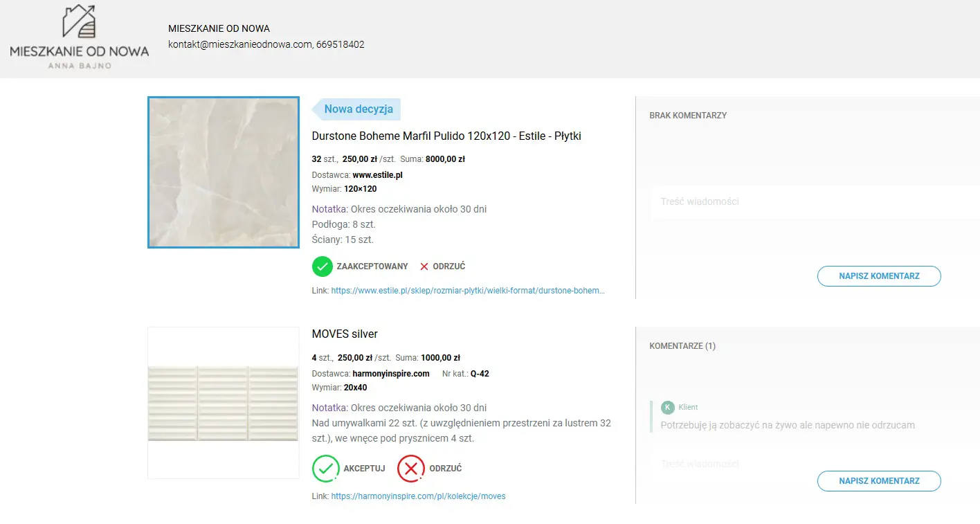Reject MOVES silver via red circle X
This screenshot has height=524, width=980.
[x=410, y=469]
